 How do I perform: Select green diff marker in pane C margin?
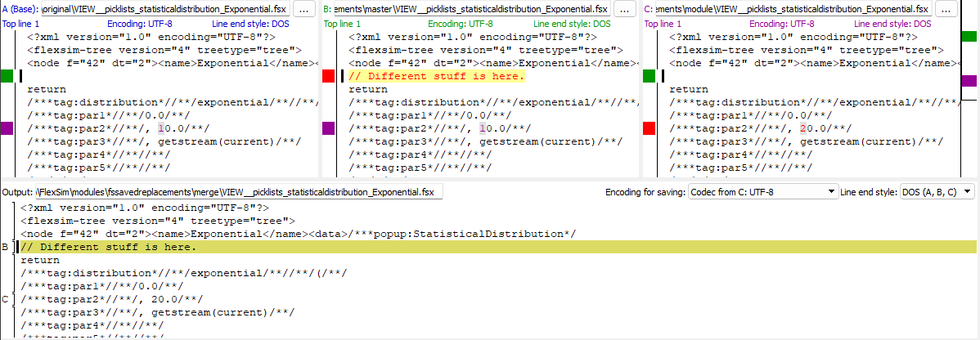649,76
